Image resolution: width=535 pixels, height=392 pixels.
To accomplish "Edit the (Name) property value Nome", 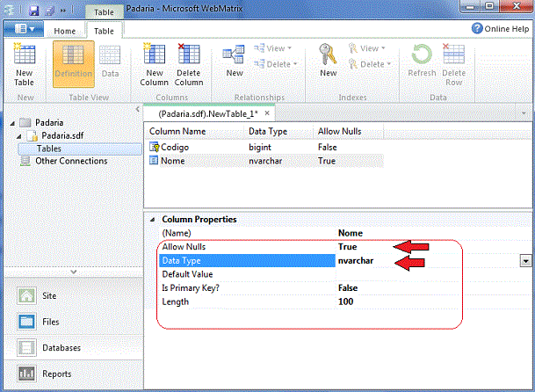I will [351, 233].
